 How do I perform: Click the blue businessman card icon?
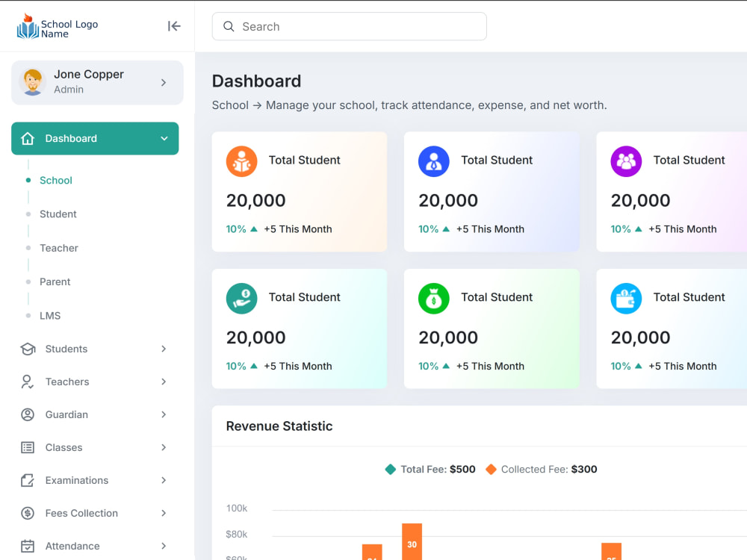433,161
